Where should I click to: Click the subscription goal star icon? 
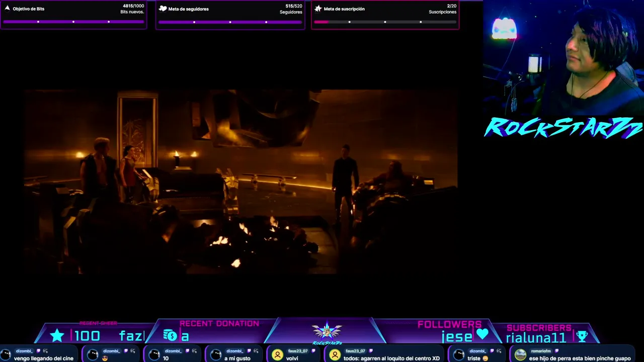point(318,9)
